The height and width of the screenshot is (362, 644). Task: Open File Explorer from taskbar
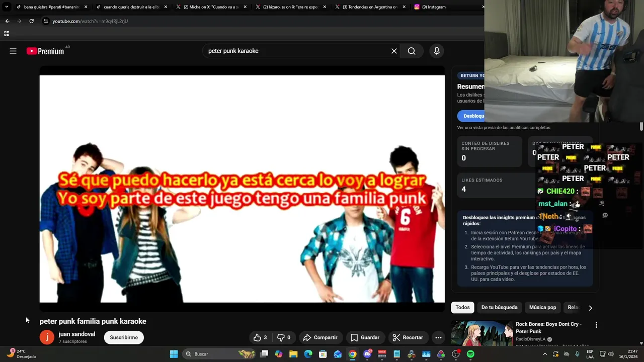pos(293,354)
